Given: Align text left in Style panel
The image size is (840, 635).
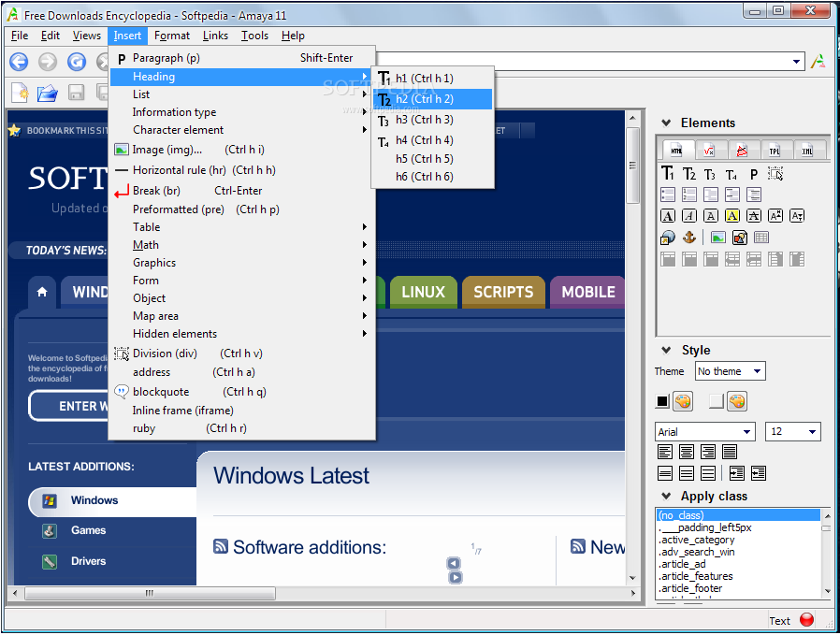Looking at the screenshot, I should (x=665, y=452).
